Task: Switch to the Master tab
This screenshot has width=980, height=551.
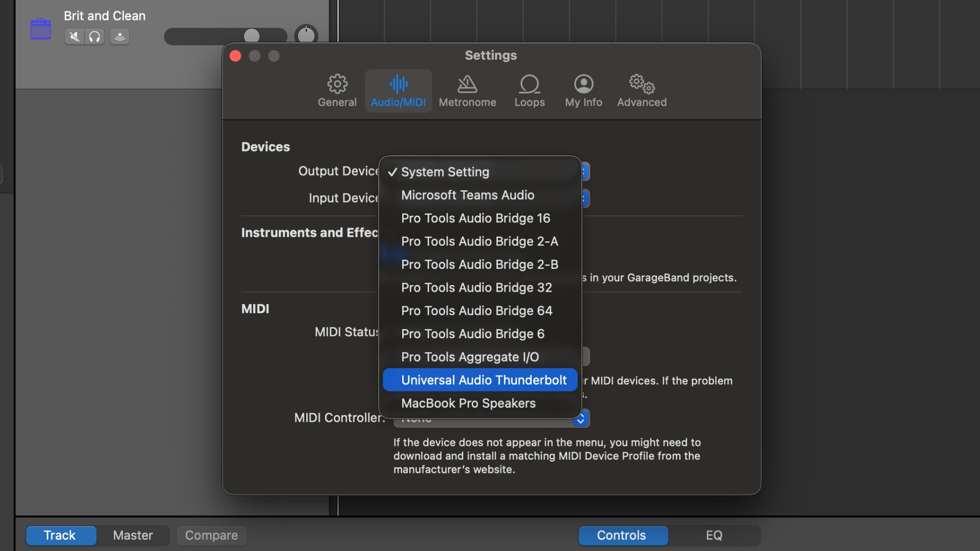Action: [x=133, y=535]
